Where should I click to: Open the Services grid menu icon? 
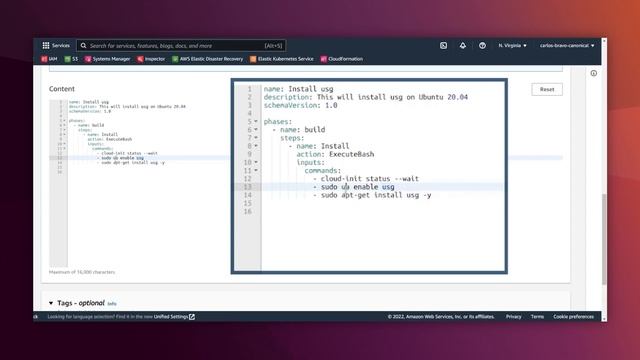click(46, 45)
